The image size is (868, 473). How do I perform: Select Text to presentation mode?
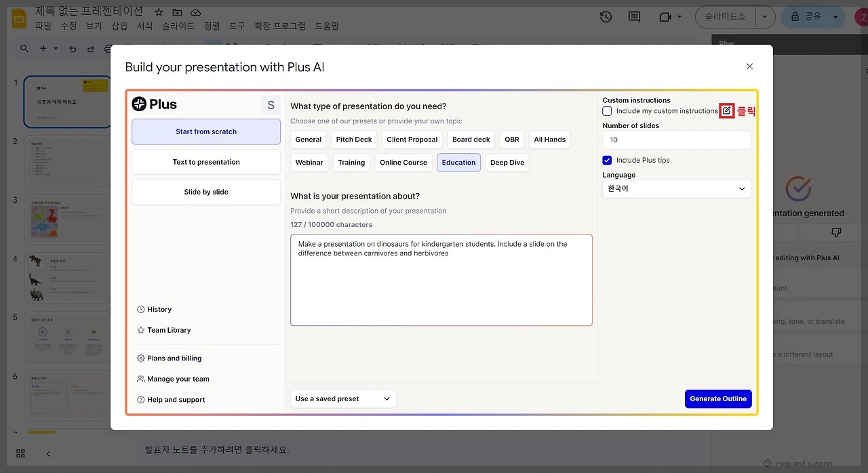[206, 162]
